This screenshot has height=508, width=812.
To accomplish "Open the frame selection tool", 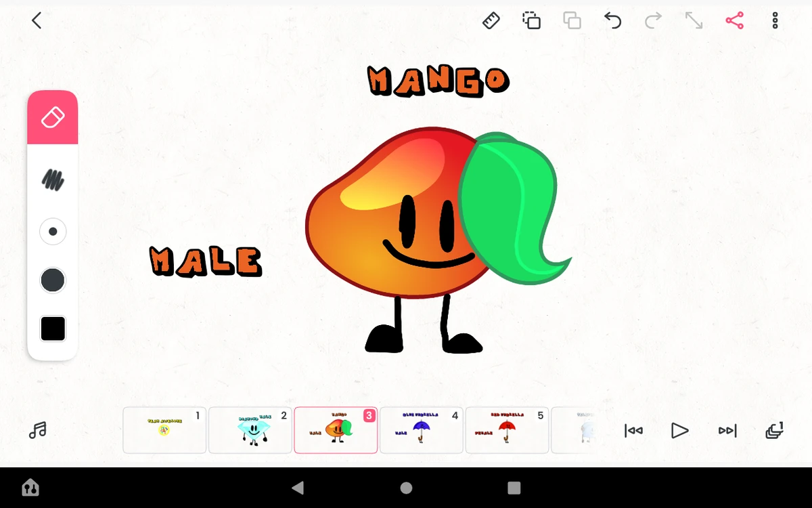I will pos(532,20).
